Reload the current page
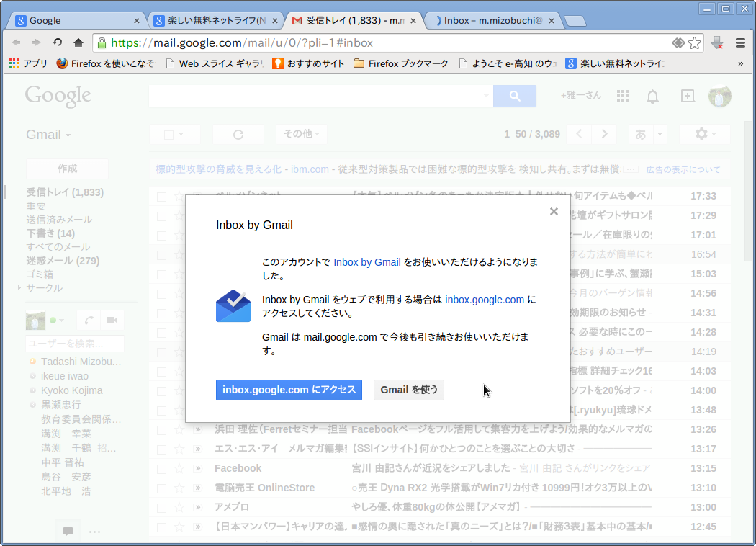The width and height of the screenshot is (756, 546). (x=58, y=43)
